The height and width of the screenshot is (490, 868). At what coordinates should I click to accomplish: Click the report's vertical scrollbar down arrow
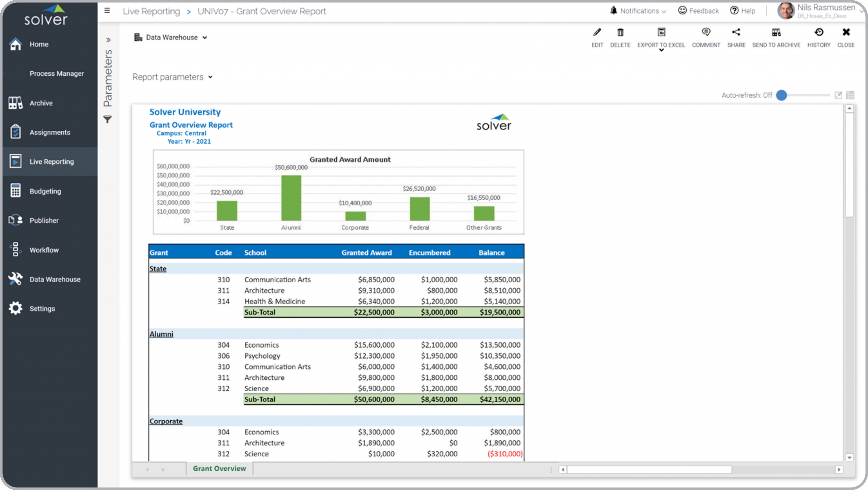click(x=849, y=458)
